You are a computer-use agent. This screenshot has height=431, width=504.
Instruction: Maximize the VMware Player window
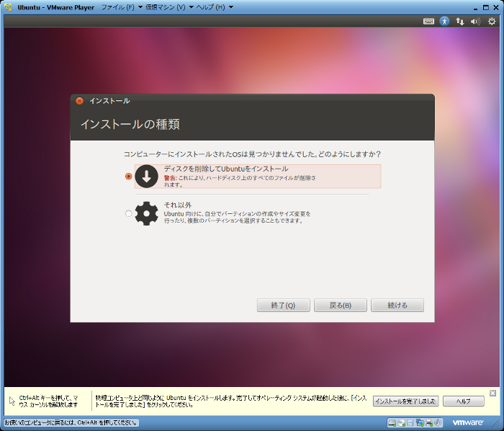tap(486, 7)
